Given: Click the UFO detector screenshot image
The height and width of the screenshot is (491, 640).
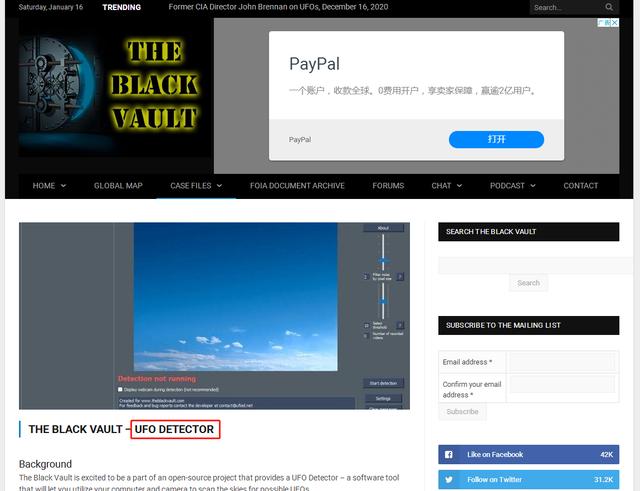Looking at the screenshot, I should 214,315.
